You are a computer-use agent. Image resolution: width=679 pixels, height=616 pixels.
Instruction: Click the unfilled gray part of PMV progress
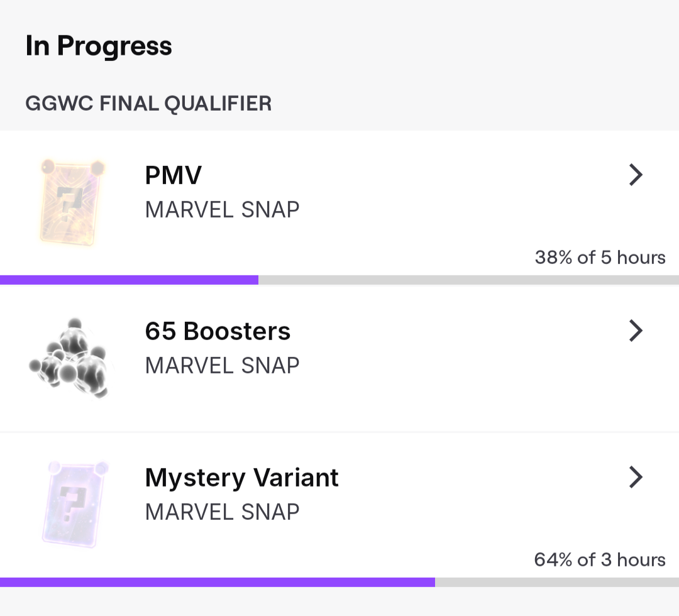point(468,280)
